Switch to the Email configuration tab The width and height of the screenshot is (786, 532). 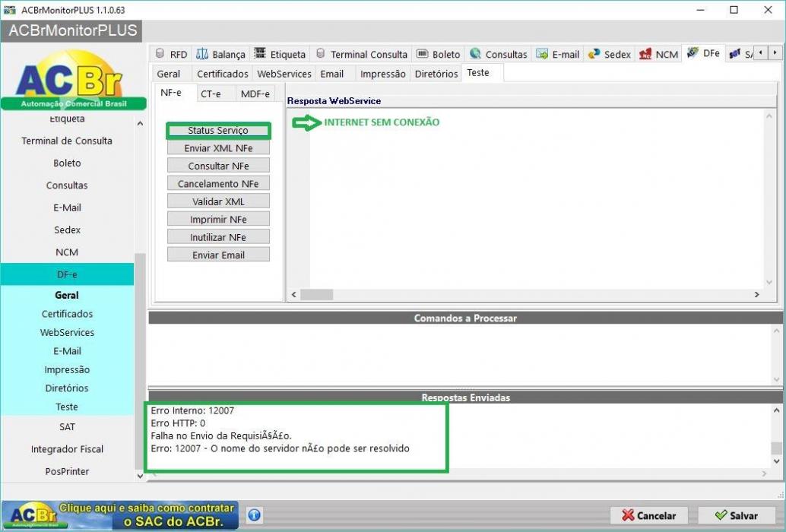tap(332, 74)
